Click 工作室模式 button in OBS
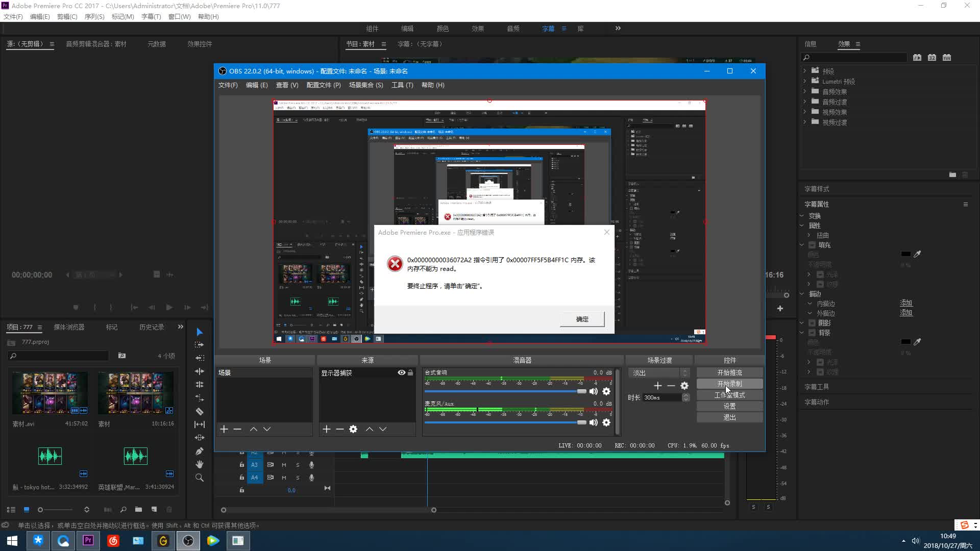The height and width of the screenshot is (551, 980). [730, 395]
